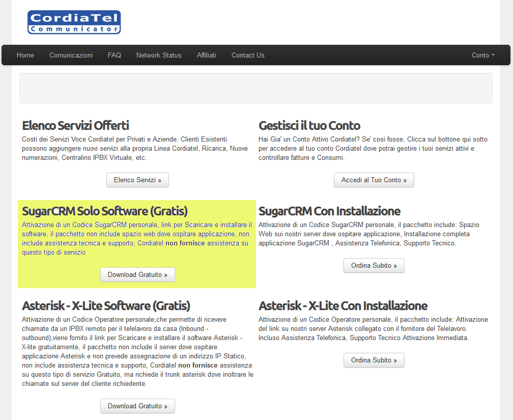Expand the Conto dropdown menu
The image size is (513, 420).
click(483, 55)
